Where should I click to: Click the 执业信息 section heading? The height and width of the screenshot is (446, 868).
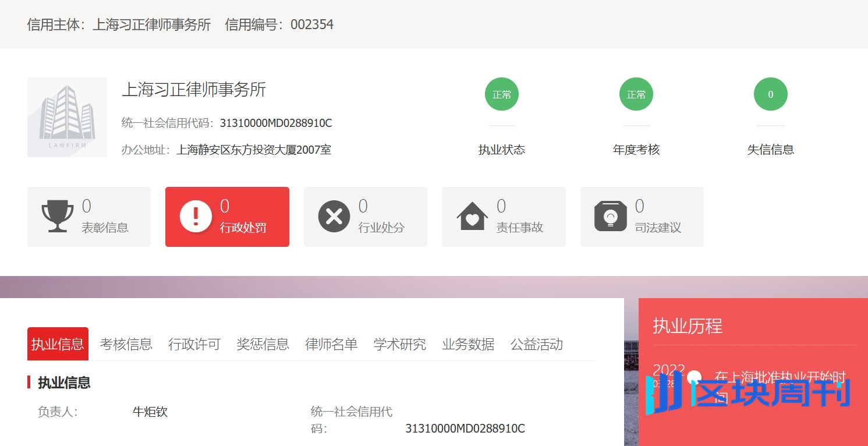pos(64,383)
